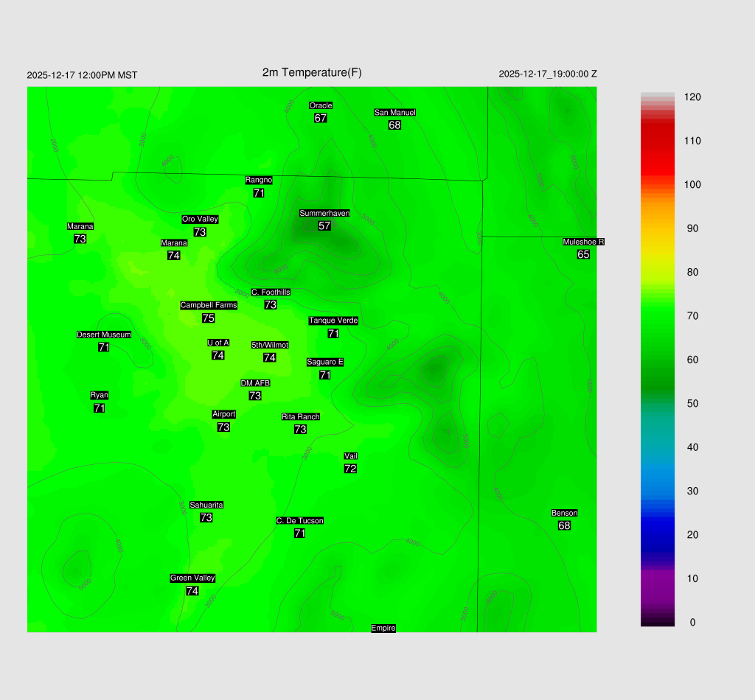The width and height of the screenshot is (755, 700).
Task: Click the red band near 110 on colorbar
Action: [x=658, y=141]
